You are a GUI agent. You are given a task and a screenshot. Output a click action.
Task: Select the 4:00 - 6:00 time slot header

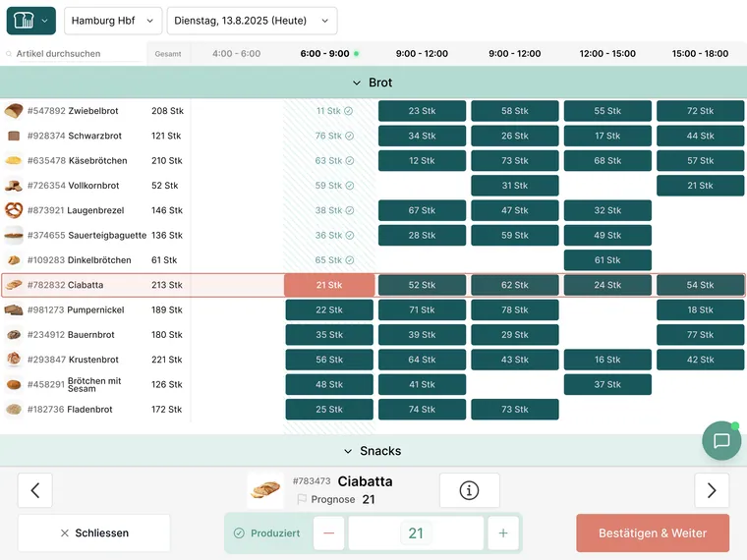pyautogui.click(x=236, y=54)
